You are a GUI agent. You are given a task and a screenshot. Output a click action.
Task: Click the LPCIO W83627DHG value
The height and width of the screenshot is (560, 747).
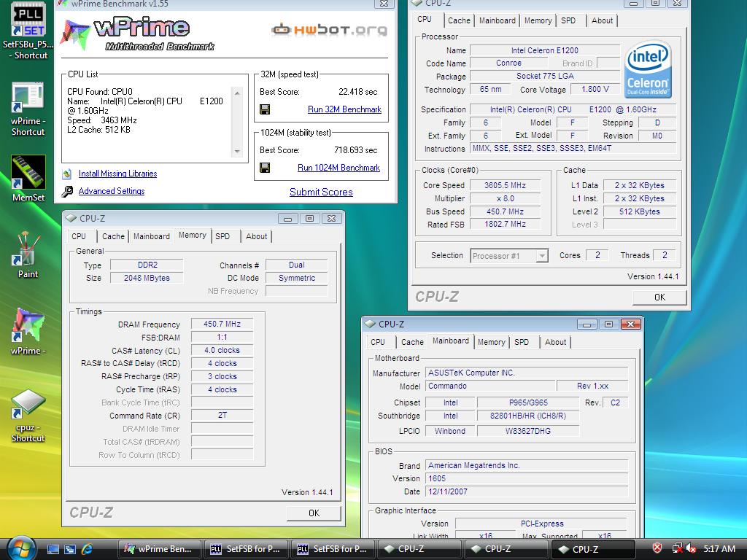(528, 431)
